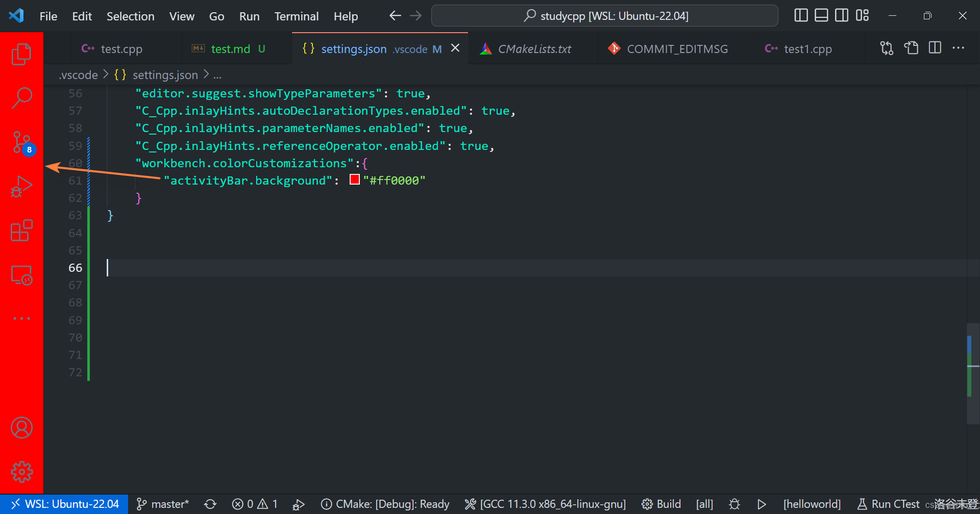The image size is (980, 514).
Task: Open the master* branch picker
Action: point(162,504)
